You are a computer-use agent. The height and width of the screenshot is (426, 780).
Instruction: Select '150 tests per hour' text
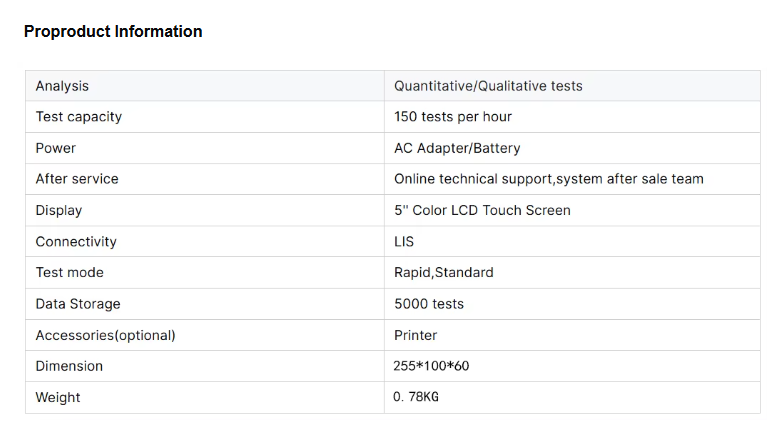(453, 117)
